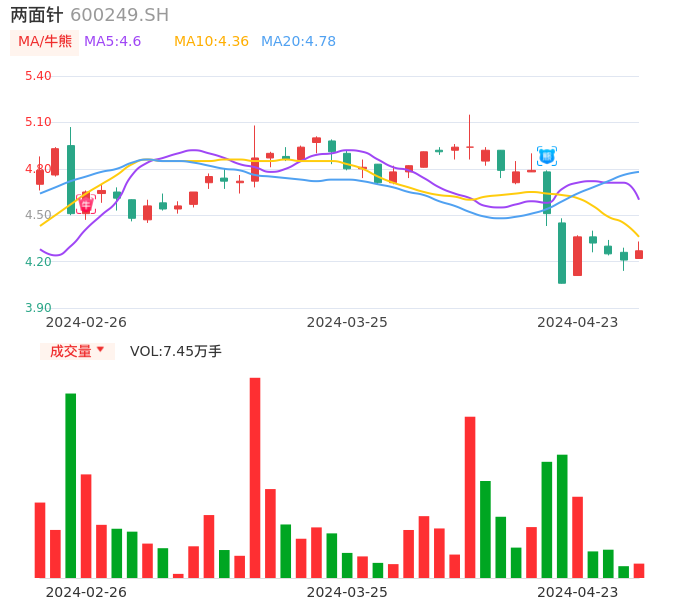Click the 成交量 volume indicator label
This screenshot has width=686, height=606.
70,351
